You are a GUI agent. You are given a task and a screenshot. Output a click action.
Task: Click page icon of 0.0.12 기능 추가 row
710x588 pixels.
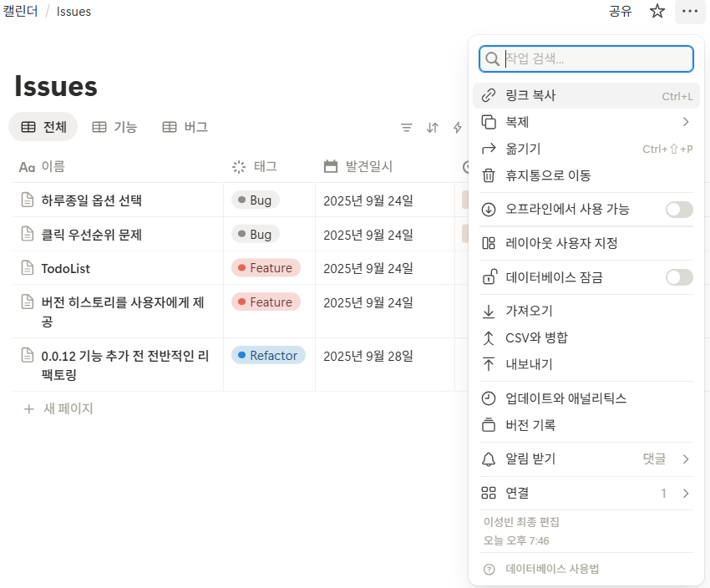click(x=28, y=355)
